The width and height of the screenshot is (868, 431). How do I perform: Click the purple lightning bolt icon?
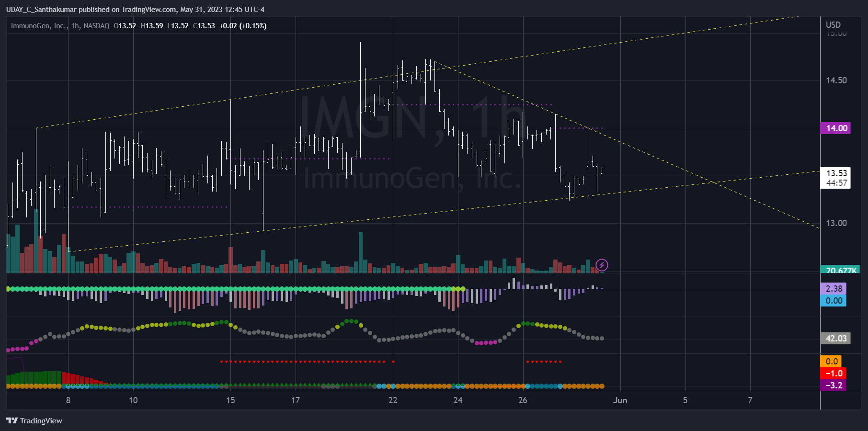(602, 265)
